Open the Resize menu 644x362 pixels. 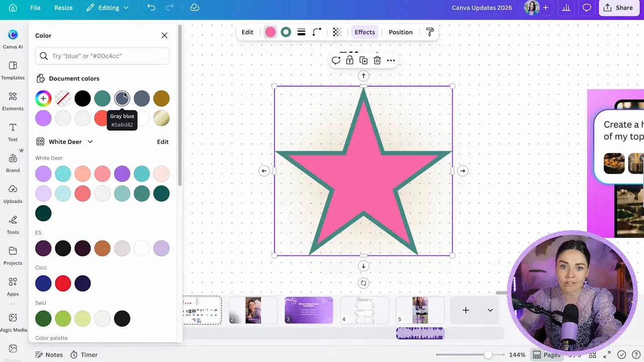click(63, 8)
